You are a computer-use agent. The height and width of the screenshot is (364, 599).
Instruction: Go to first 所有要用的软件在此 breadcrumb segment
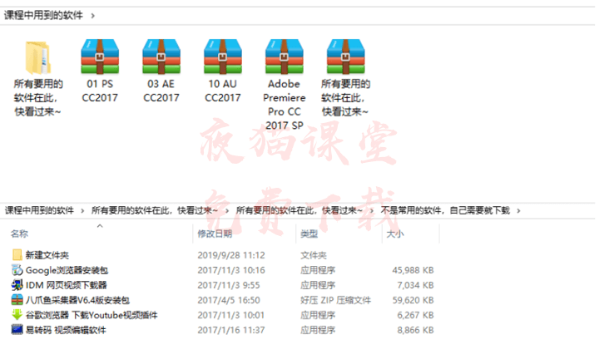coord(155,210)
